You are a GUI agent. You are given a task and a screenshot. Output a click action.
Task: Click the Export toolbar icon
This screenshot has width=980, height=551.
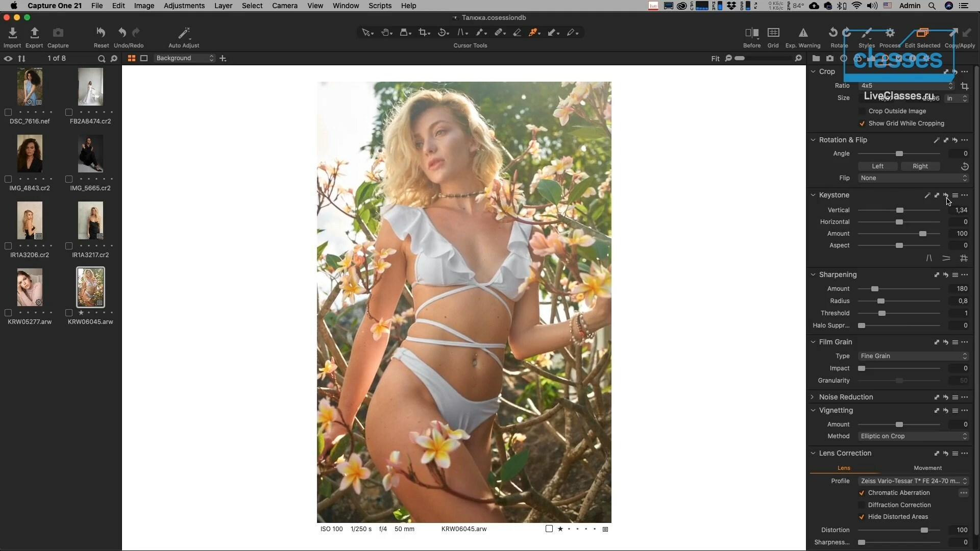point(34,33)
